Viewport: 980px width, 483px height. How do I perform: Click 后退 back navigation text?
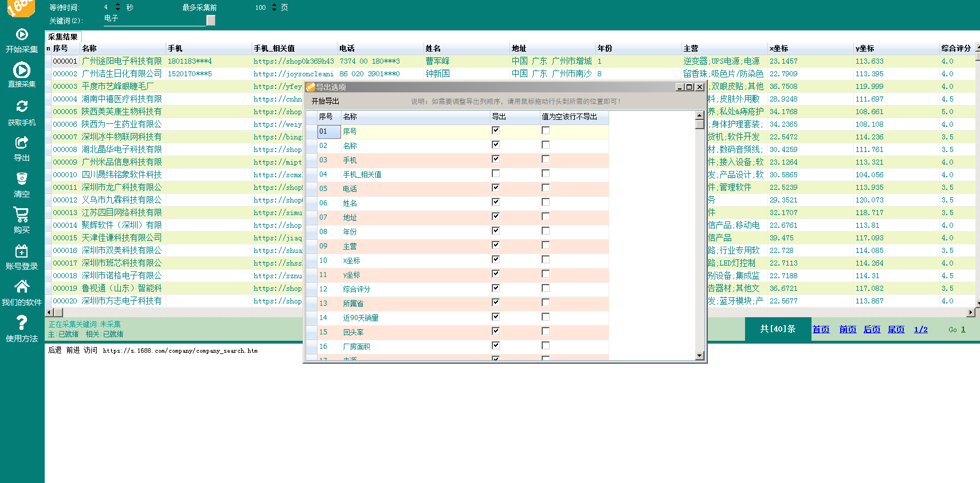54,350
